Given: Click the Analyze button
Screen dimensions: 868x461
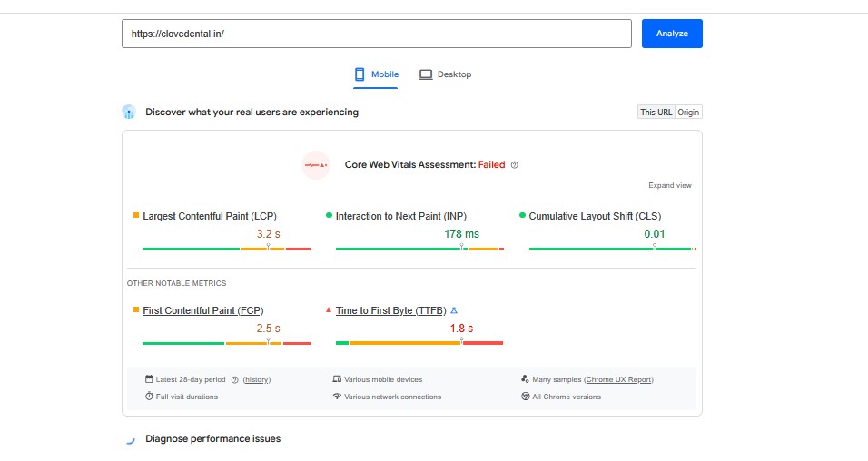Looking at the screenshot, I should pos(672,34).
